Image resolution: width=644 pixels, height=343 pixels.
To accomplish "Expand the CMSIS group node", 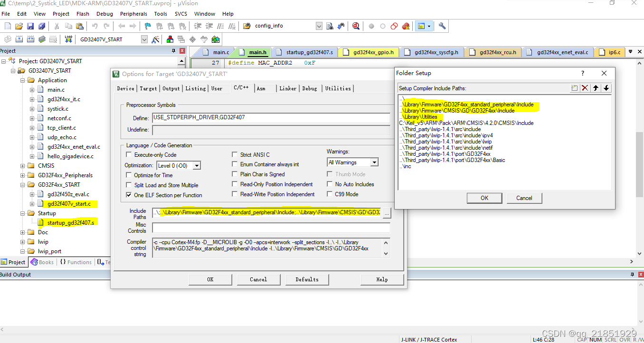I will click(x=22, y=166).
